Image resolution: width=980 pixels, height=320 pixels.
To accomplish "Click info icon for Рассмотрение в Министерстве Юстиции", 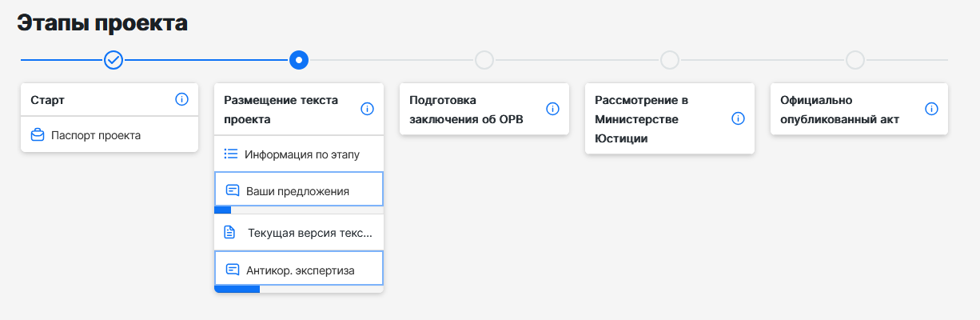I will 738,118.
